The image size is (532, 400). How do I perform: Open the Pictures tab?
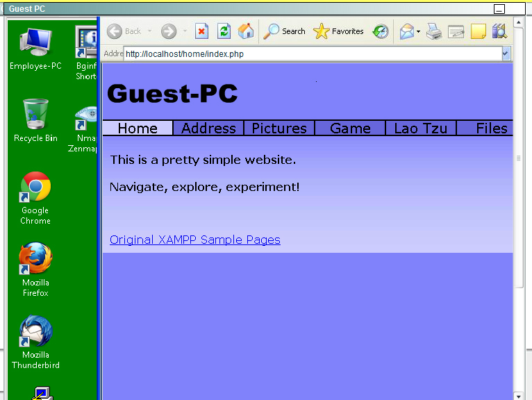(279, 128)
